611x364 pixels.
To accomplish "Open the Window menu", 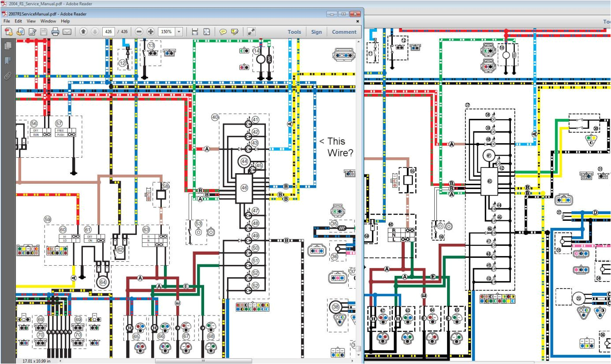I will coord(48,21).
